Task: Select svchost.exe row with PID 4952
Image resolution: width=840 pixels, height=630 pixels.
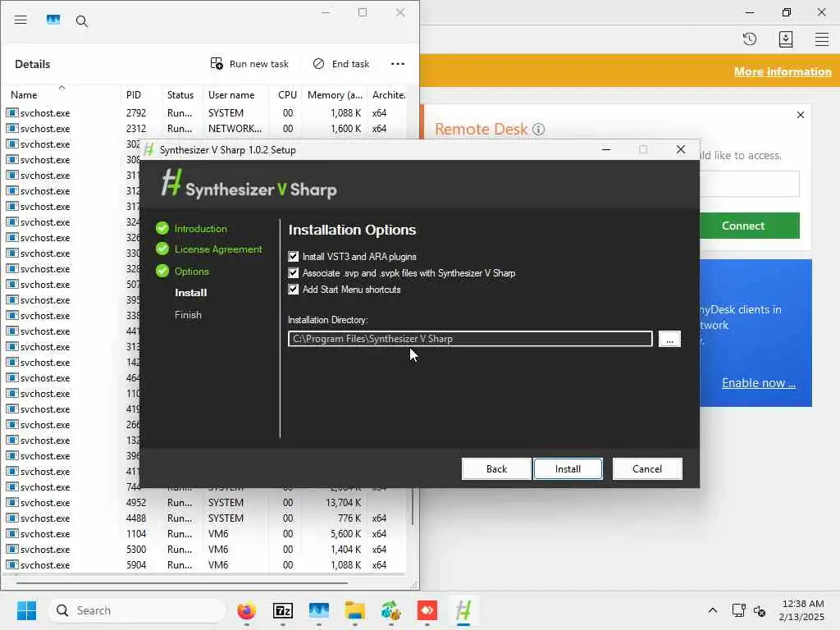Action: tap(206, 503)
